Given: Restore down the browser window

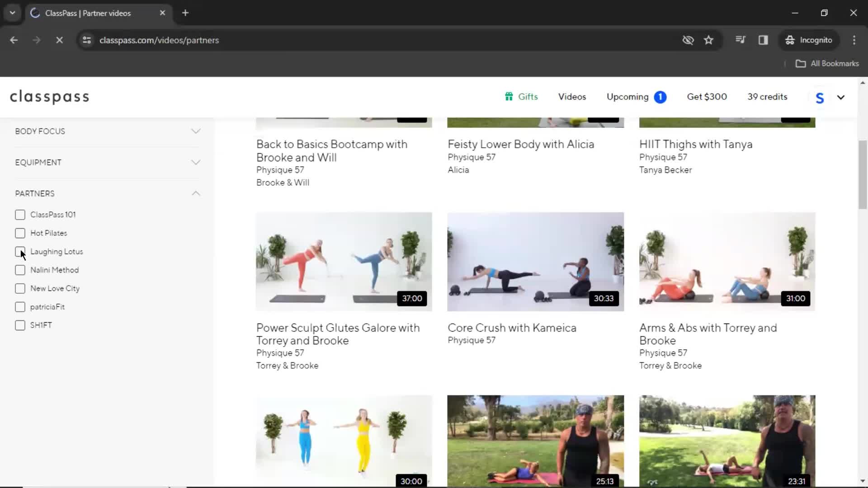Looking at the screenshot, I should pos(824,13).
